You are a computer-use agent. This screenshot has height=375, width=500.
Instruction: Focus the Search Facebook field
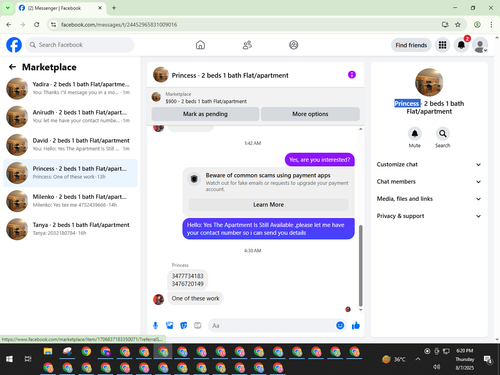80,45
